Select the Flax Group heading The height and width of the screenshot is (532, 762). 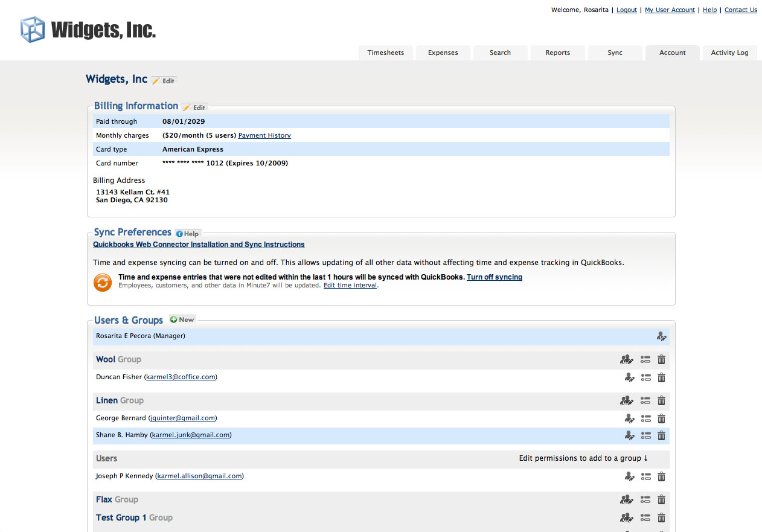pyautogui.click(x=117, y=499)
